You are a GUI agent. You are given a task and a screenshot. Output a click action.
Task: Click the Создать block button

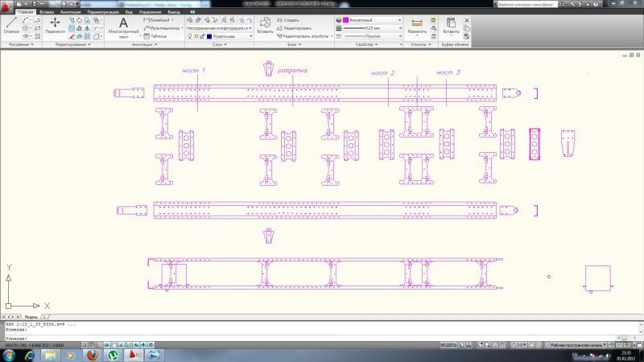[x=291, y=19]
